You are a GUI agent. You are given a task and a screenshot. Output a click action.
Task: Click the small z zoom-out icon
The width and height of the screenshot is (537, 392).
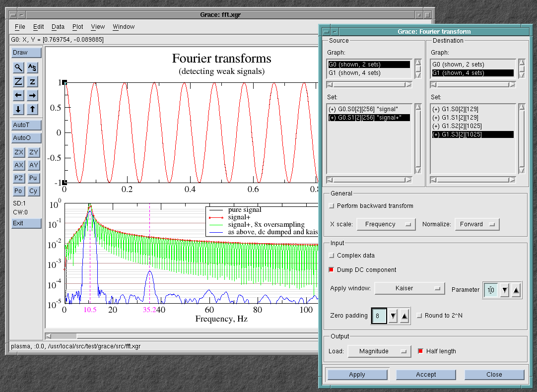click(32, 81)
